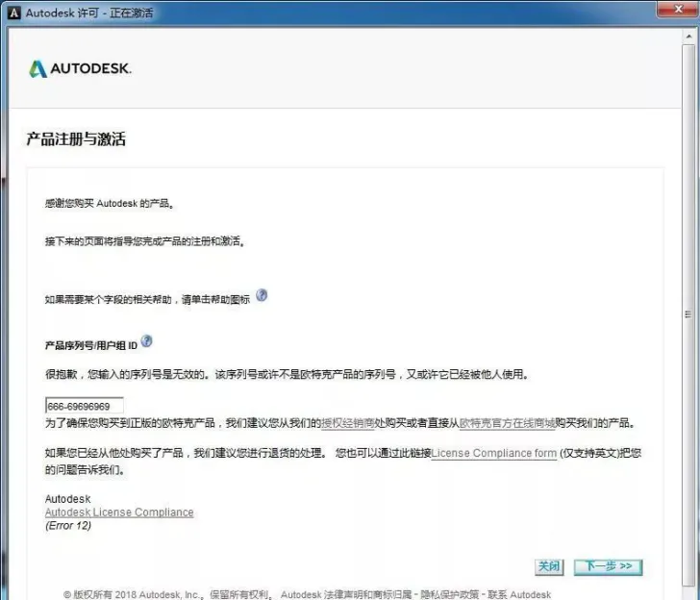Viewport: 700px width, 600px height.
Task: Click the 感谢您购买 Autodesk 的产品 text
Action: coord(110,203)
